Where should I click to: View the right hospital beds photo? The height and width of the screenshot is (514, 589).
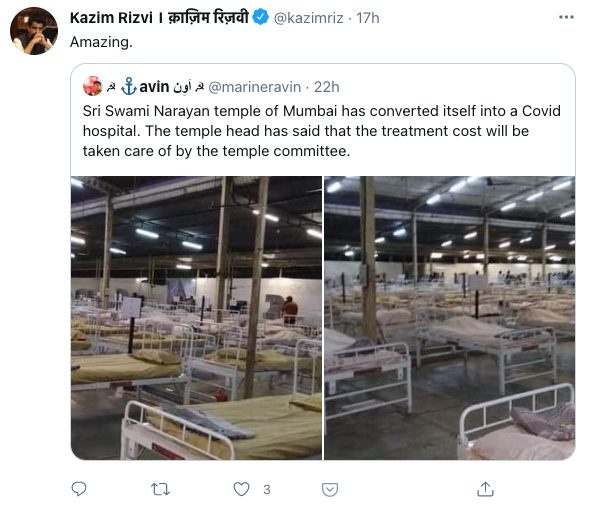pos(450,318)
